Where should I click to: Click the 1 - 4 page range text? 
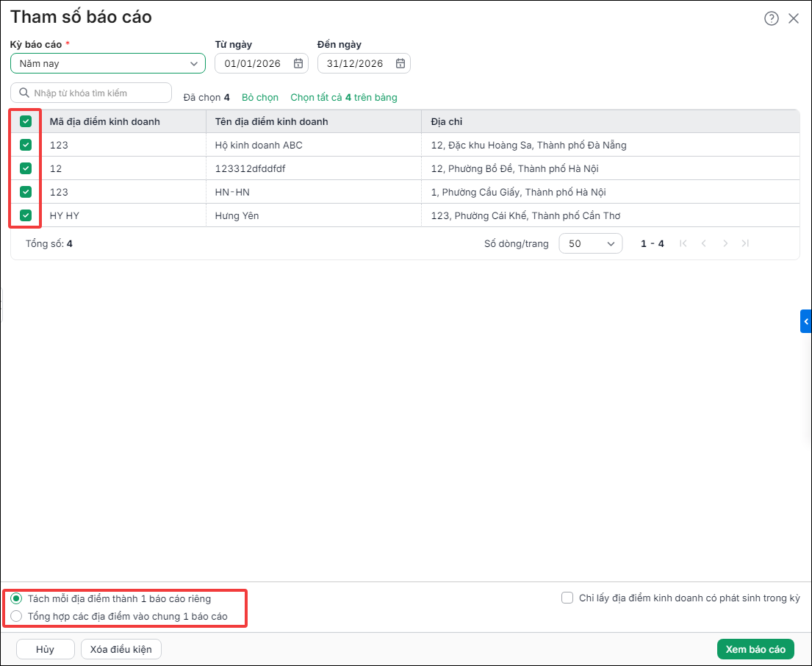(652, 243)
